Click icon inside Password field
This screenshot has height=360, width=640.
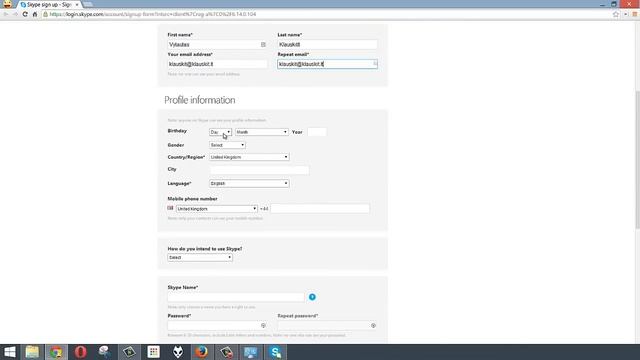(263, 325)
